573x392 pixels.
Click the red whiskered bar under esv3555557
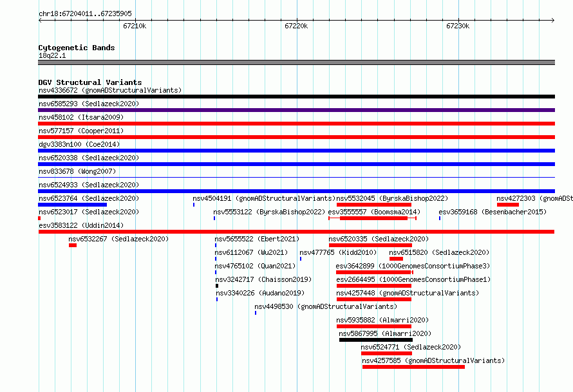[372, 218]
